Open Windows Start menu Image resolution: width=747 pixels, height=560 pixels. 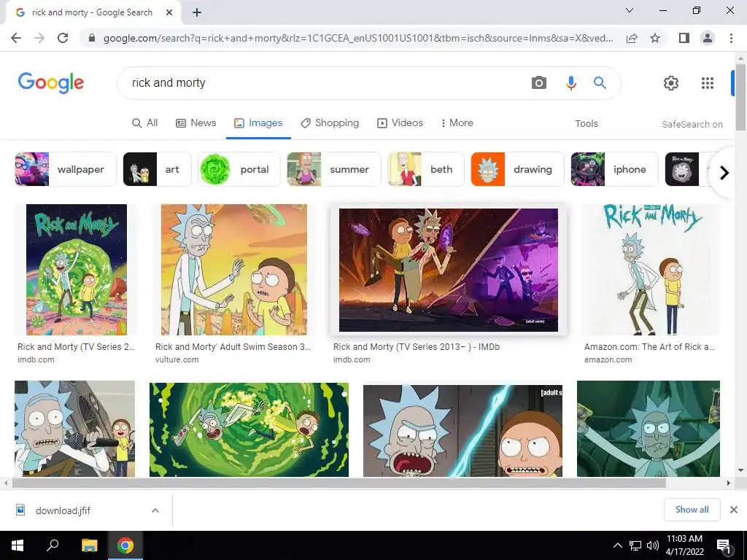click(18, 545)
